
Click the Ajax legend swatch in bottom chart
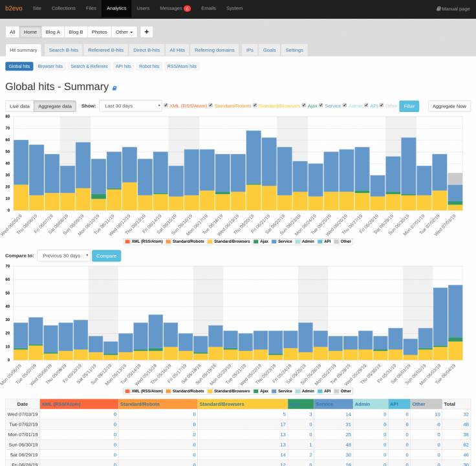[x=256, y=392]
